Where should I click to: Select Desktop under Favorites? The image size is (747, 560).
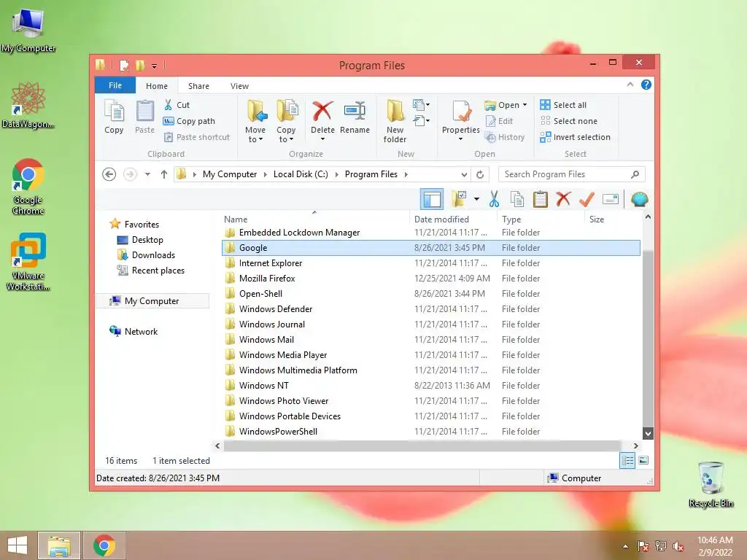(x=147, y=240)
